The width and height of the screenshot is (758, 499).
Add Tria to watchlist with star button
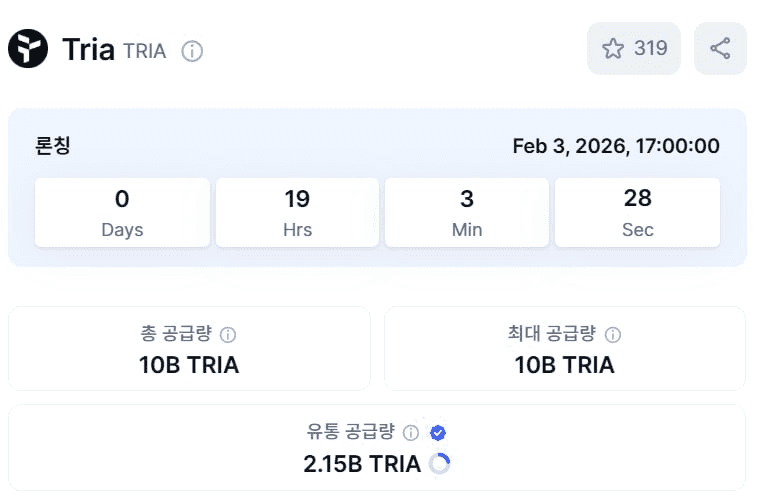[x=634, y=48]
